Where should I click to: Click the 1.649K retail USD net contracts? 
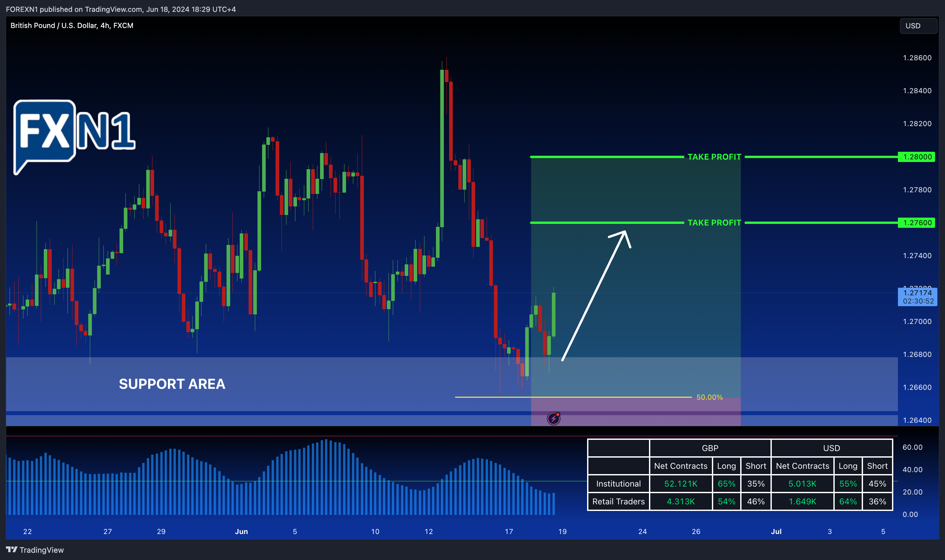pyautogui.click(x=802, y=501)
